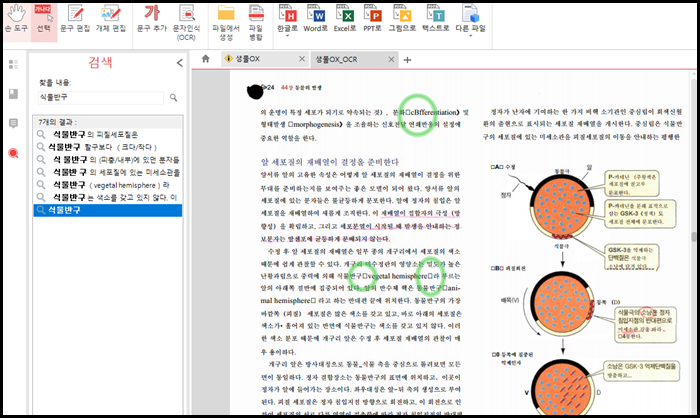Click the search input containing 식물반구
This screenshot has width=700, height=418.
tap(101, 97)
